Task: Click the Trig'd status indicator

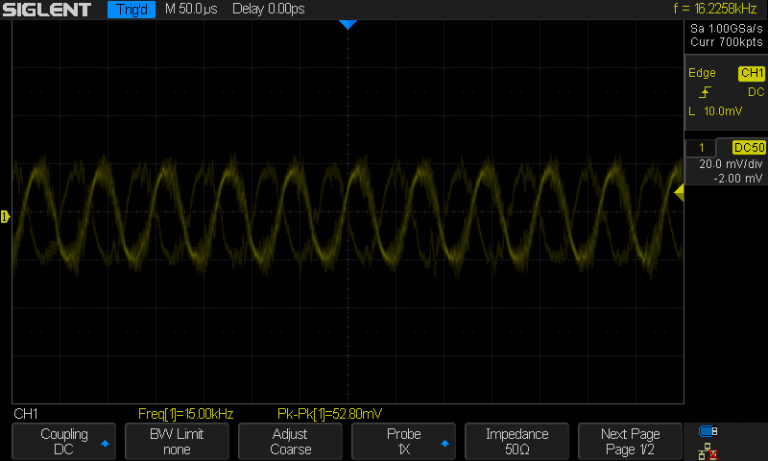Action: [131, 10]
